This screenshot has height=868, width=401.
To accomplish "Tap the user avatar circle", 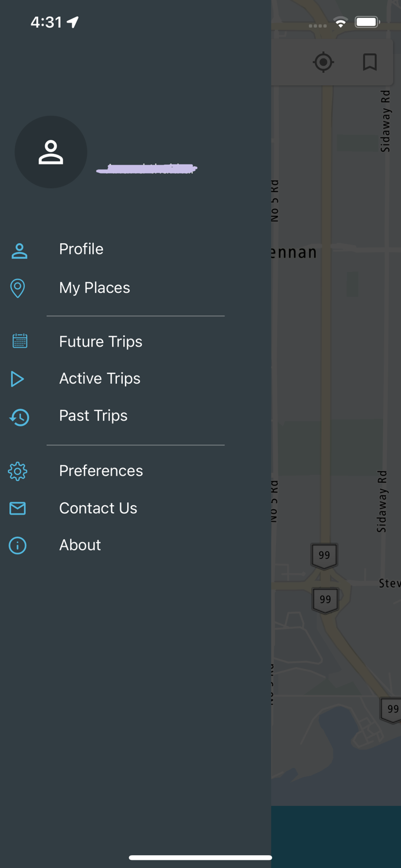I will (51, 152).
